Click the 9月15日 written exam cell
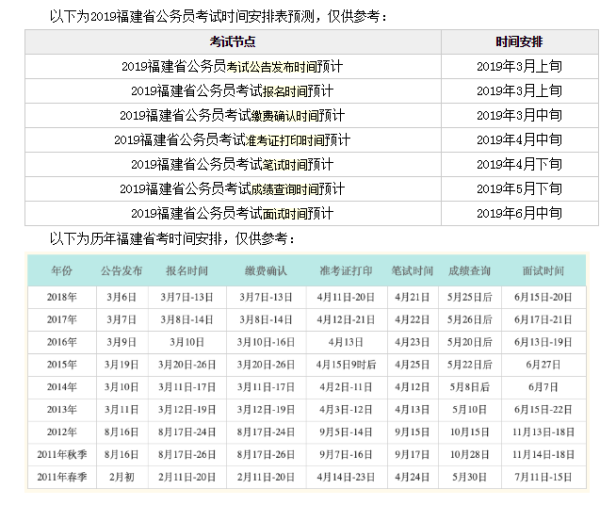This screenshot has width=600, height=505. coord(412,432)
